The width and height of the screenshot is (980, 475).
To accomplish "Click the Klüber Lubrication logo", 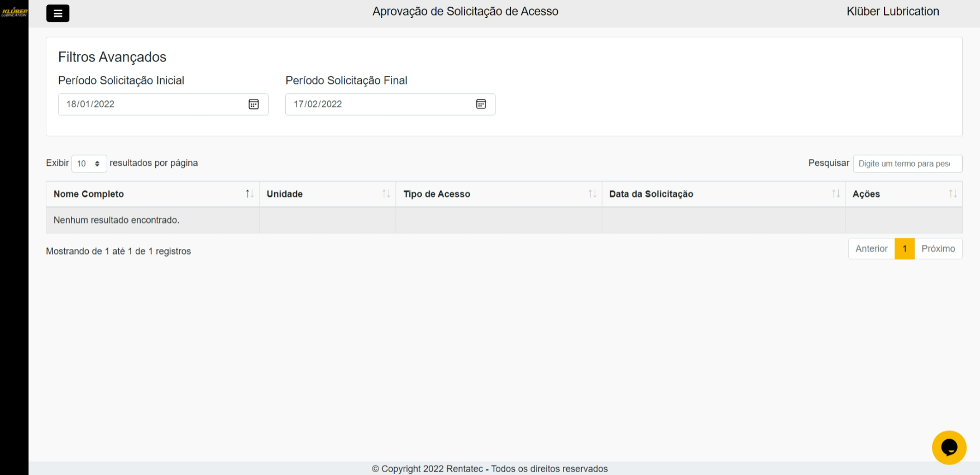I will (15, 12).
